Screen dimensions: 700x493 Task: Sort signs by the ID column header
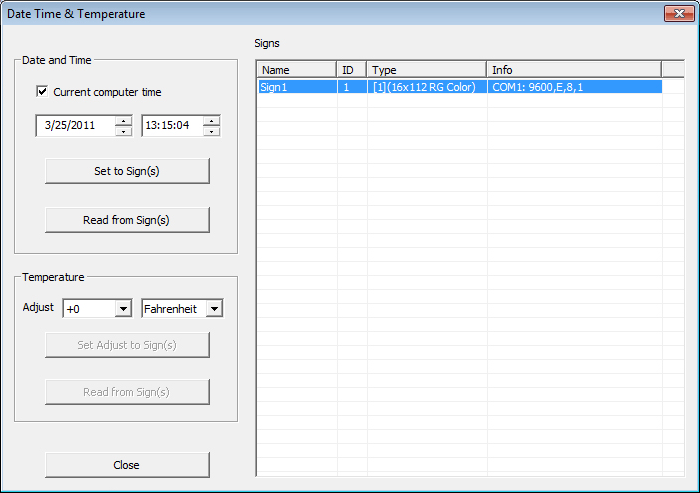[x=352, y=70]
